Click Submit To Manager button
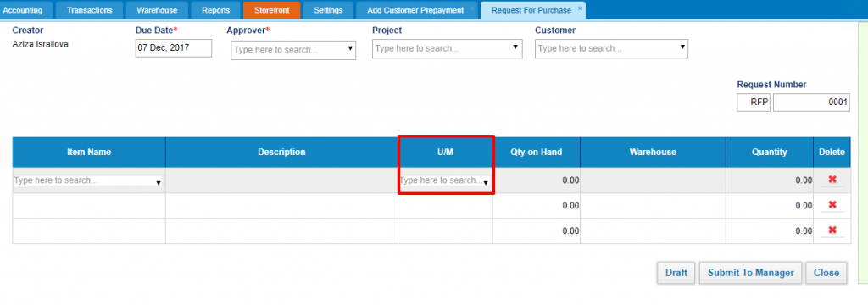This screenshot has height=305, width=868. [751, 273]
